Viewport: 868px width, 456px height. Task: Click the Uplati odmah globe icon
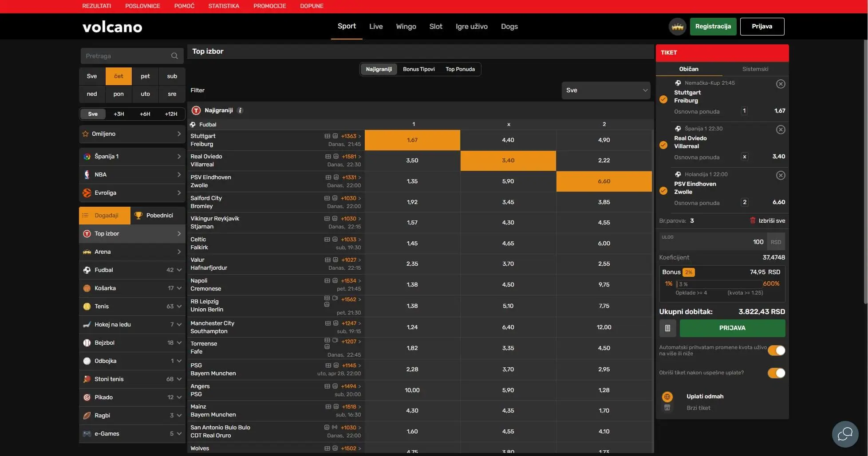pyautogui.click(x=667, y=397)
